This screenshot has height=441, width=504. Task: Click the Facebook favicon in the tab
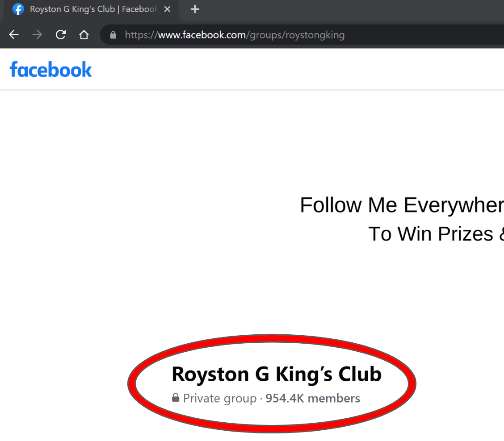tap(18, 9)
